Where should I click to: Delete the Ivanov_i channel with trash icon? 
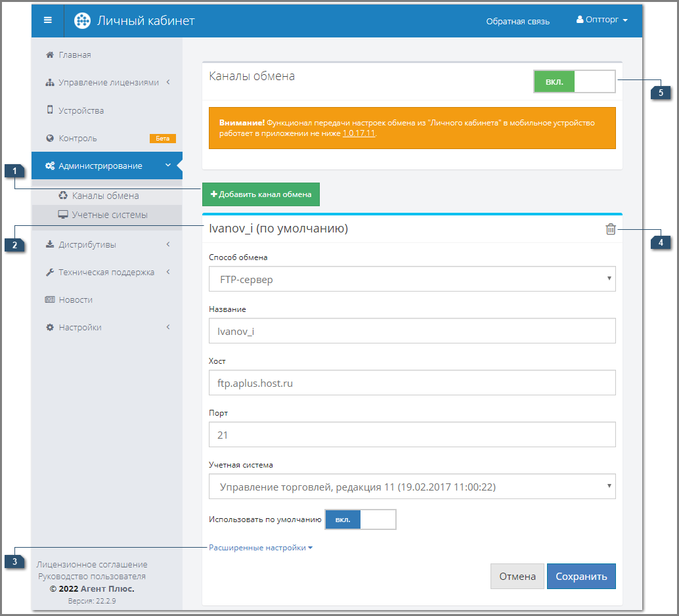tap(611, 229)
